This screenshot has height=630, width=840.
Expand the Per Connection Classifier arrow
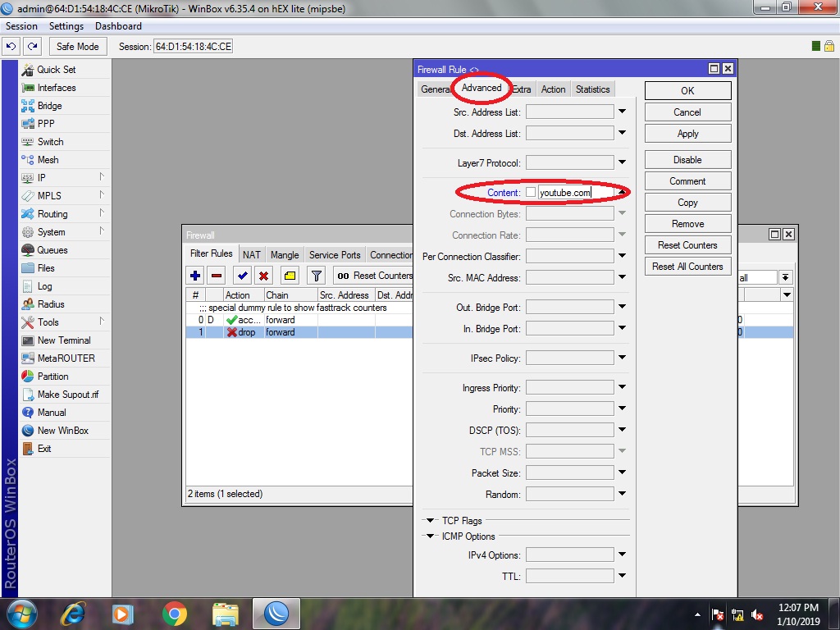[x=622, y=256]
